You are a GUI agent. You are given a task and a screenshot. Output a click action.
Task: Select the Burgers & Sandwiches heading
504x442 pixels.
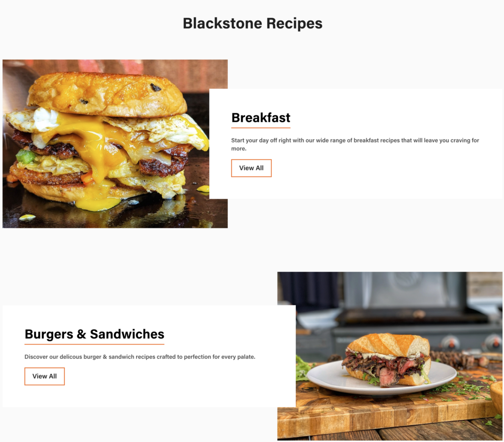pos(94,334)
